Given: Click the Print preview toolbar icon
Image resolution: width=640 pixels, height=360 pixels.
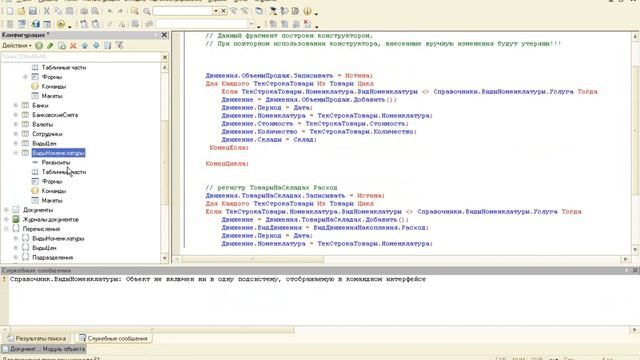Looking at the screenshot, I should pyautogui.click(x=95, y=11).
